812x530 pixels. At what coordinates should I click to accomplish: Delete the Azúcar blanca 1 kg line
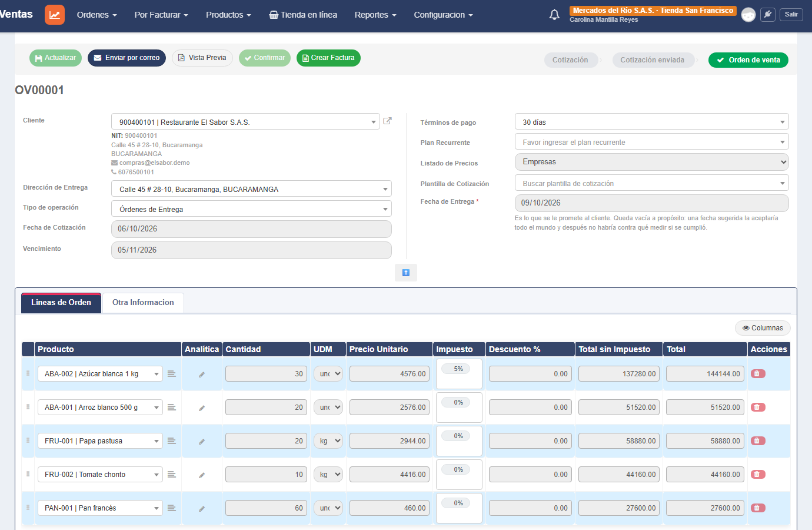pyautogui.click(x=758, y=374)
